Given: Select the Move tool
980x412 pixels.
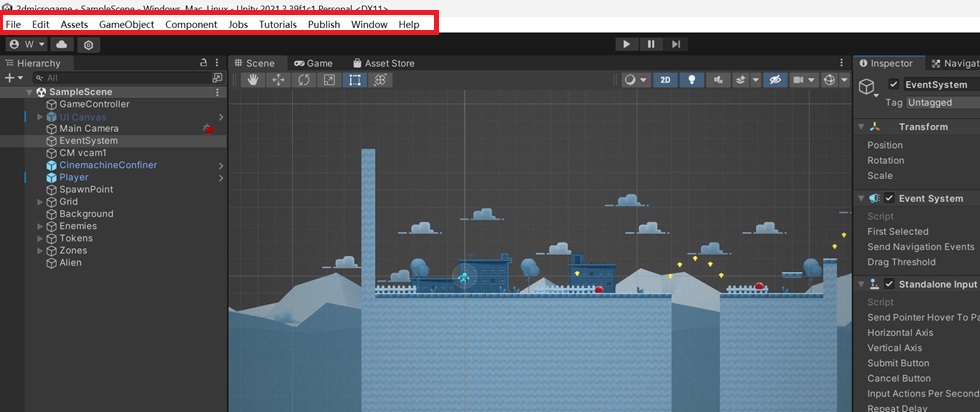Looking at the screenshot, I should (x=279, y=80).
